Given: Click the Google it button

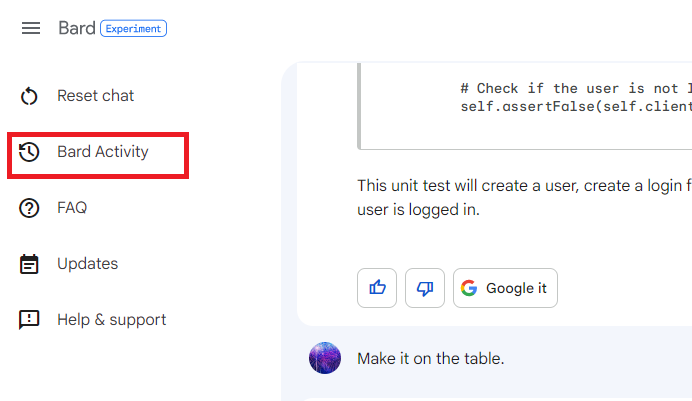Looking at the screenshot, I should (x=505, y=288).
